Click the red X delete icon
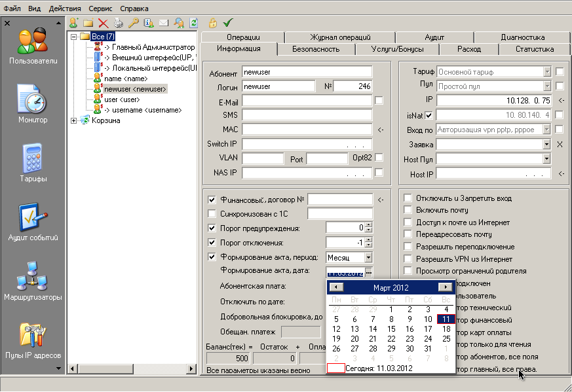The image size is (572, 392). pyautogui.click(x=103, y=22)
